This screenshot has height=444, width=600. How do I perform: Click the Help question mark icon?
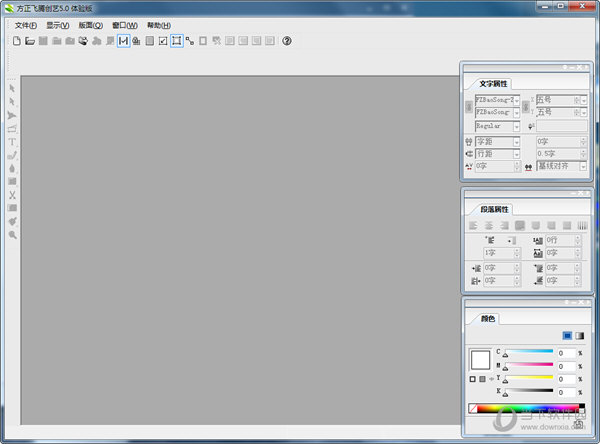pos(287,41)
